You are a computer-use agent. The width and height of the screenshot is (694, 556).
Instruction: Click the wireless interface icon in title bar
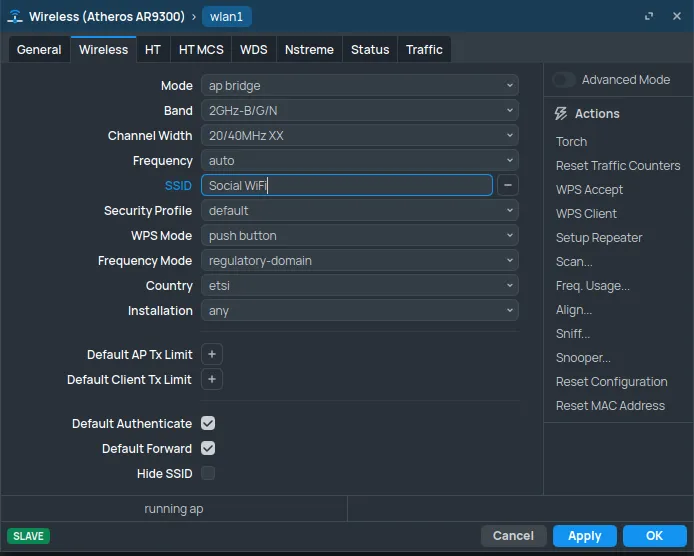[x=16, y=17]
